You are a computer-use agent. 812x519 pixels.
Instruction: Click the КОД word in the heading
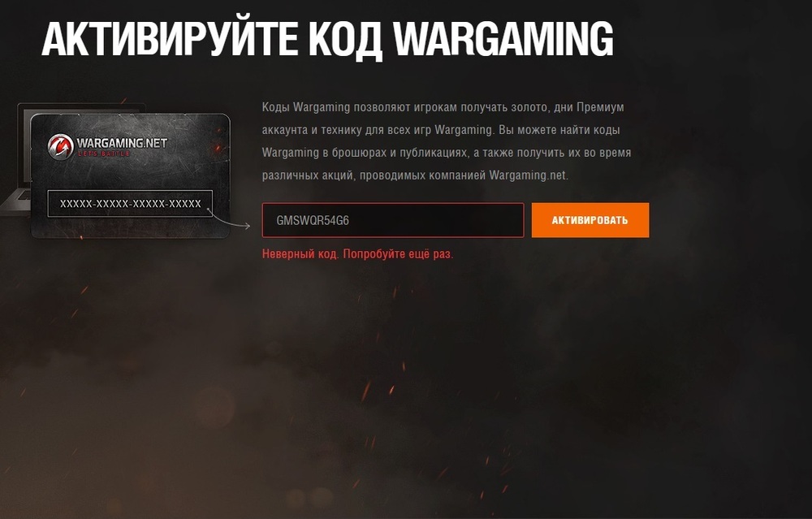pos(345,41)
